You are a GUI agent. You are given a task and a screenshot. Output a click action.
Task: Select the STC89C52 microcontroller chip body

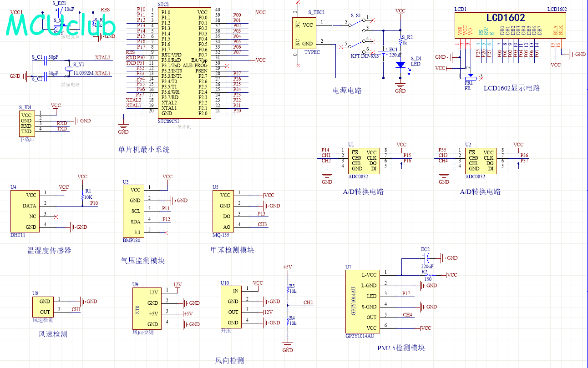(x=184, y=63)
